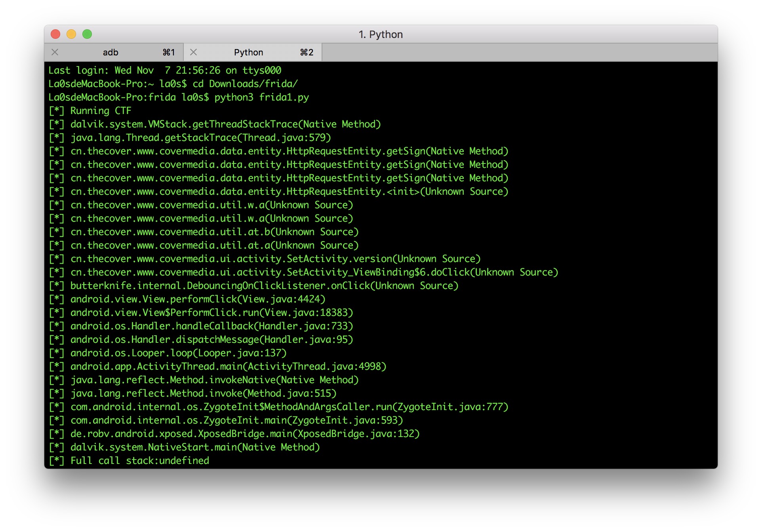Switch to the adb tab
This screenshot has width=762, height=532.
110,53
